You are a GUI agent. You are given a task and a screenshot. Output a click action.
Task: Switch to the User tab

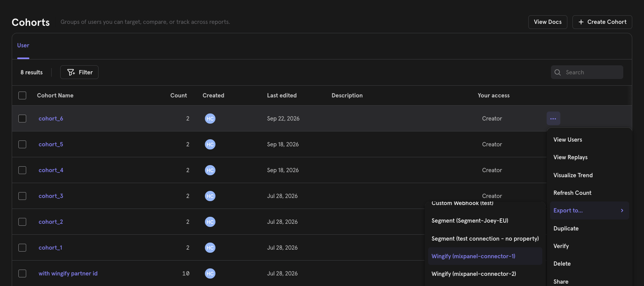point(23,45)
